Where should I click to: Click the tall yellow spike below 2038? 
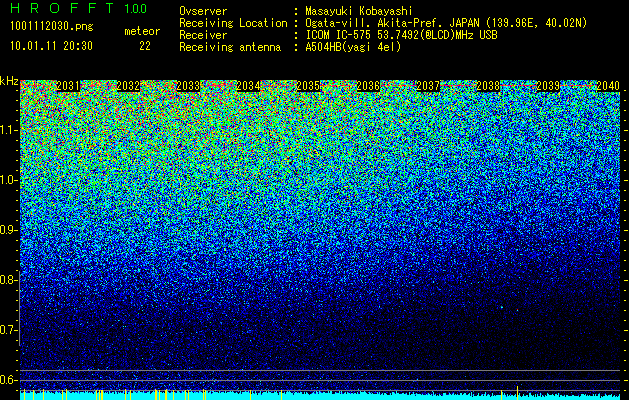click(x=517, y=392)
